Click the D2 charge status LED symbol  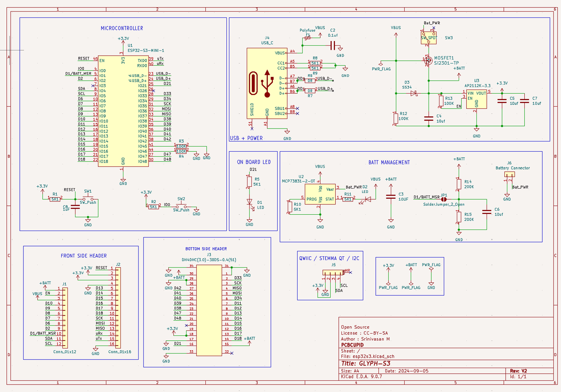click(x=367, y=199)
